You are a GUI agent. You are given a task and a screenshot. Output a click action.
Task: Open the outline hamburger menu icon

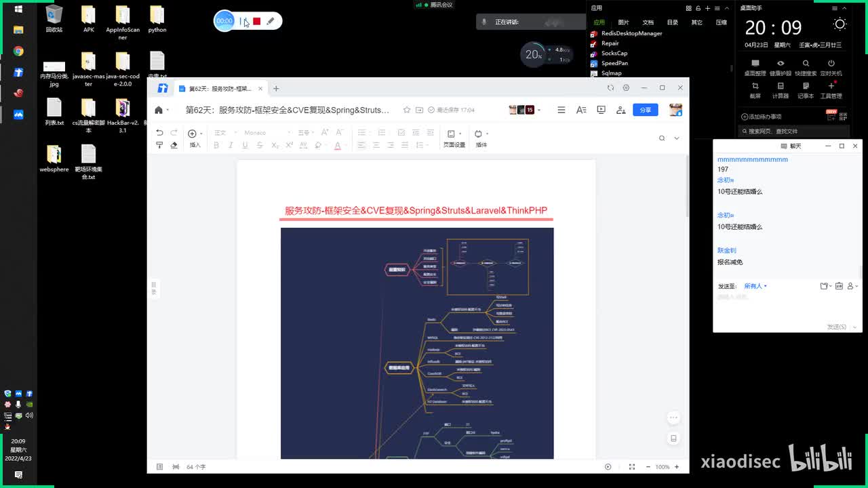click(x=561, y=110)
